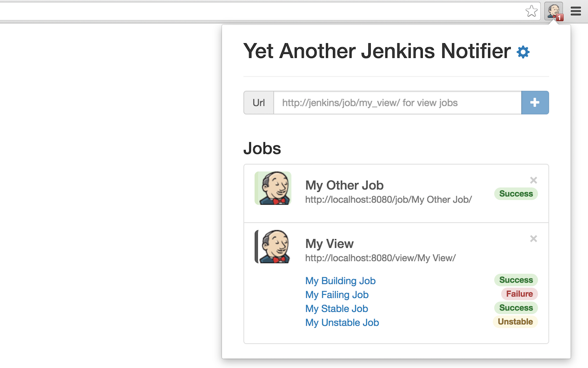Open the My Stable Job link
This screenshot has width=588, height=368.
(337, 309)
